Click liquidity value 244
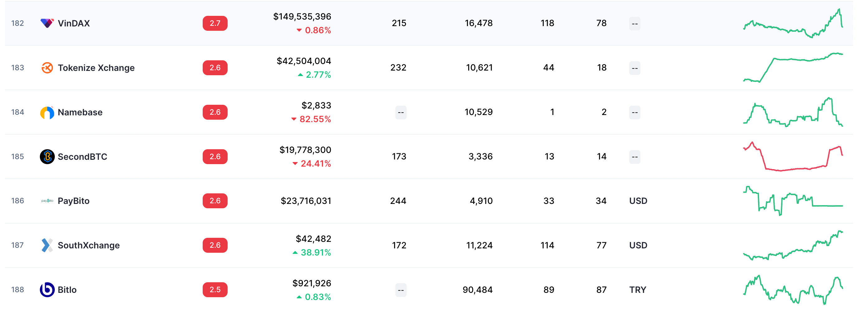 point(398,201)
